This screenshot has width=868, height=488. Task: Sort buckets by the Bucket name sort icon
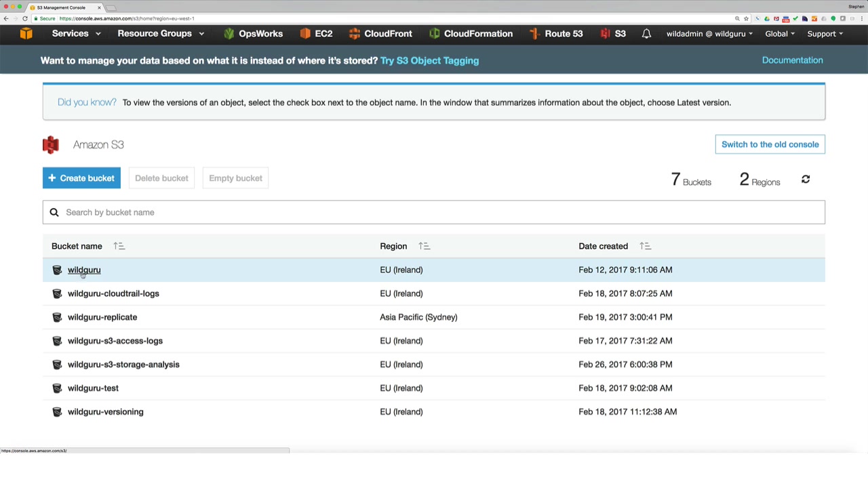click(119, 246)
